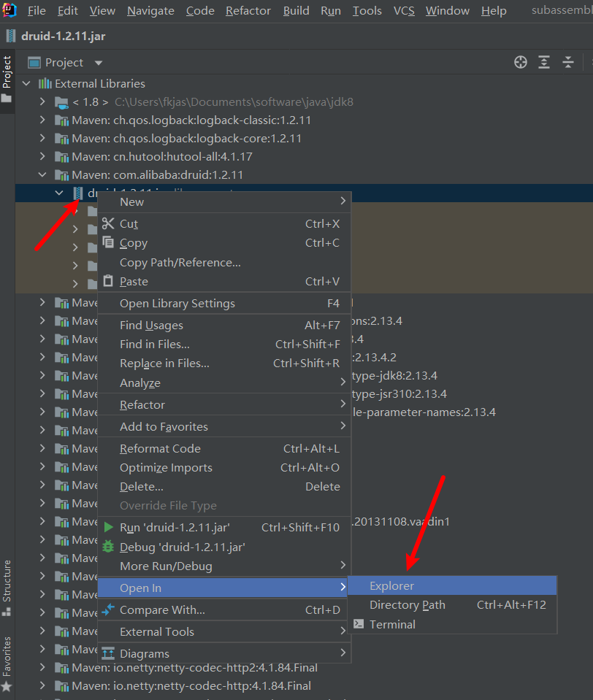
Task: Open the Refactor menu in menu bar
Action: (x=248, y=11)
